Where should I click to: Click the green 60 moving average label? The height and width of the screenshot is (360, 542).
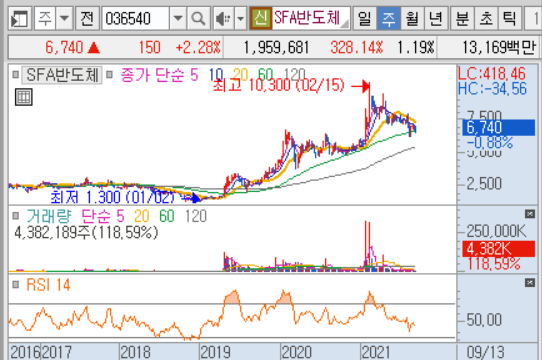tap(265, 75)
